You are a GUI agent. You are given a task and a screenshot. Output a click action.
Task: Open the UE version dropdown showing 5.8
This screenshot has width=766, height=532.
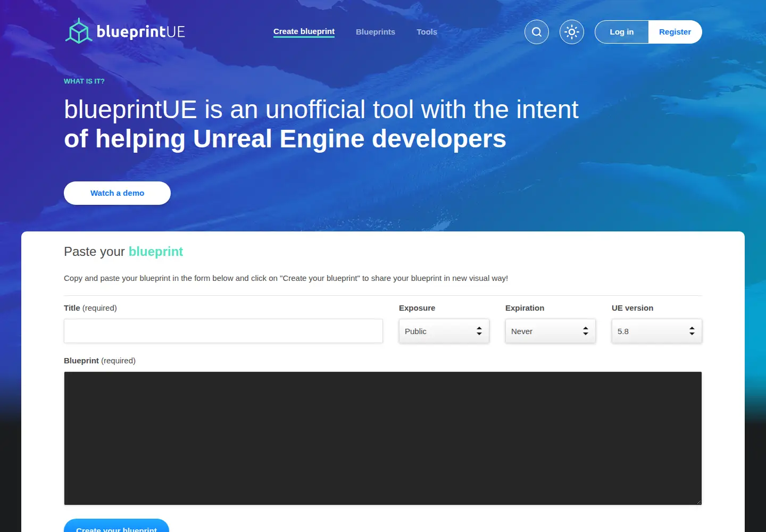(657, 331)
